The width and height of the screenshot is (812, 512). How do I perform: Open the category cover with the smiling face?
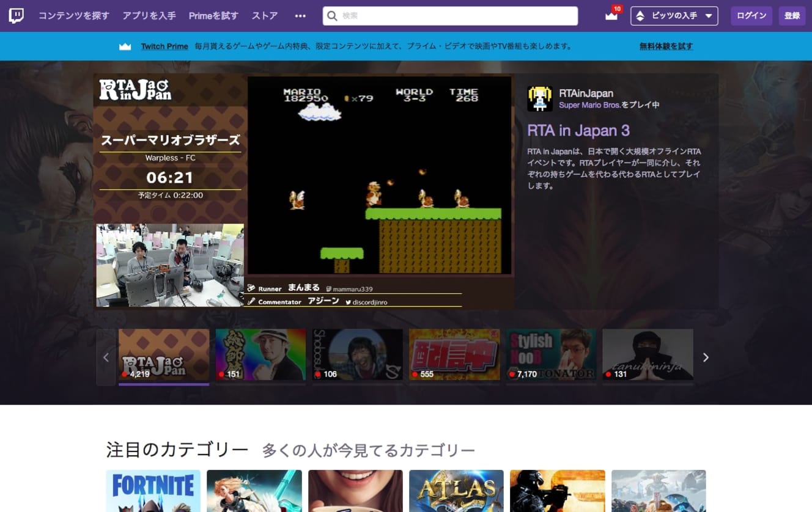(355, 491)
